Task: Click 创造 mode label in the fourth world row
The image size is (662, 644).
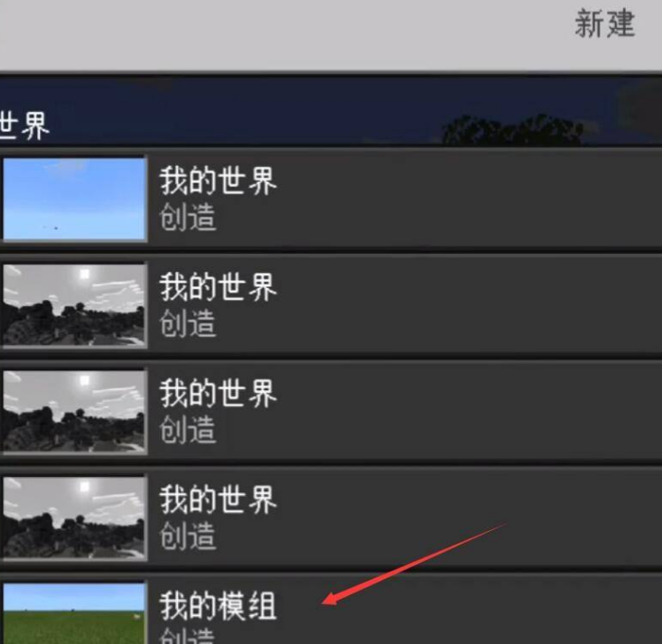Action: pos(188,536)
